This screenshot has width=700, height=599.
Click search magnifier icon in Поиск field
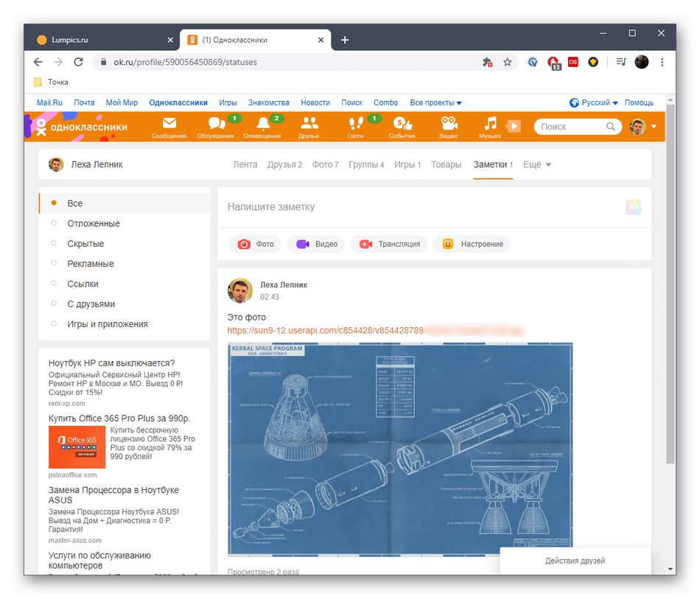pyautogui.click(x=610, y=127)
